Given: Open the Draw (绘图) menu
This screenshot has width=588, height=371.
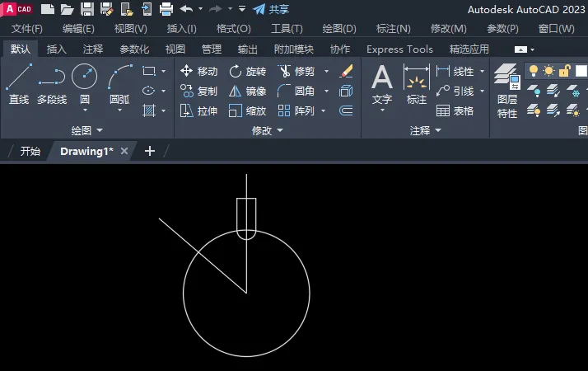Looking at the screenshot, I should [x=339, y=29].
